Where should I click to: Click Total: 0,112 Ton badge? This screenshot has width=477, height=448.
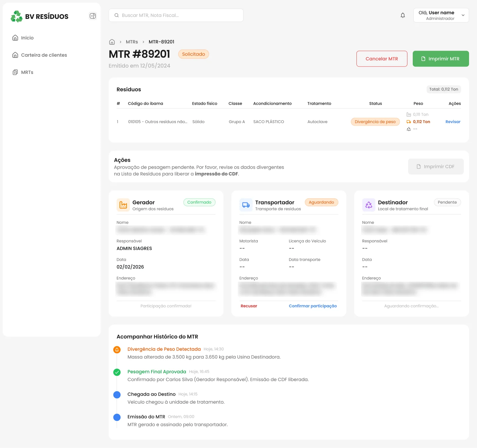coord(444,89)
